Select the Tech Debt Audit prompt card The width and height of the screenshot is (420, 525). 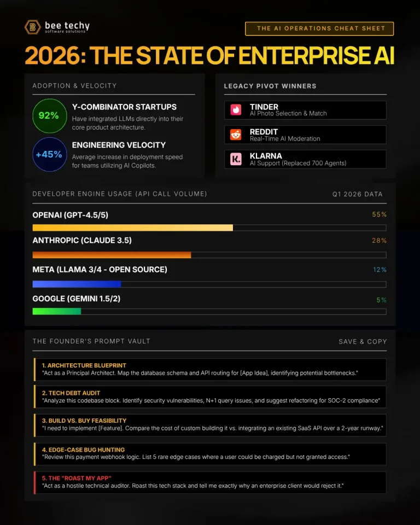[x=210, y=396]
